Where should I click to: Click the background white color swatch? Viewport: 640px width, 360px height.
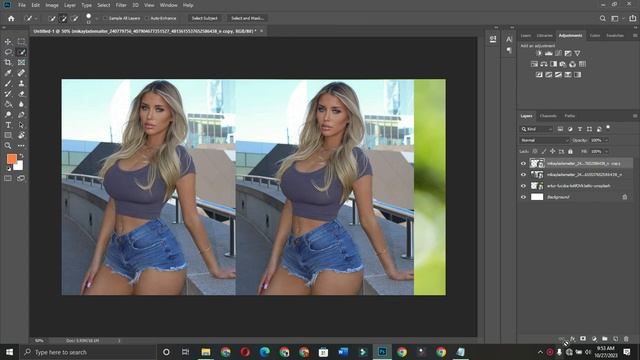pyautogui.click(x=19, y=166)
